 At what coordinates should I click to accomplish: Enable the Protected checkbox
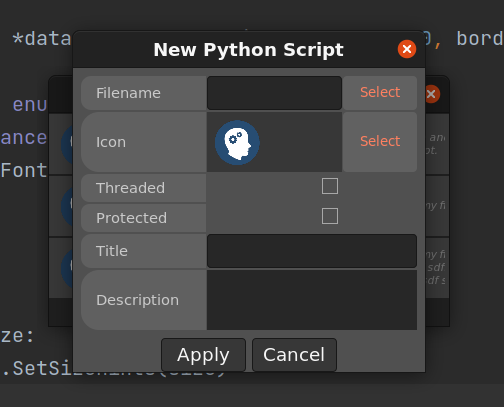coord(330,216)
